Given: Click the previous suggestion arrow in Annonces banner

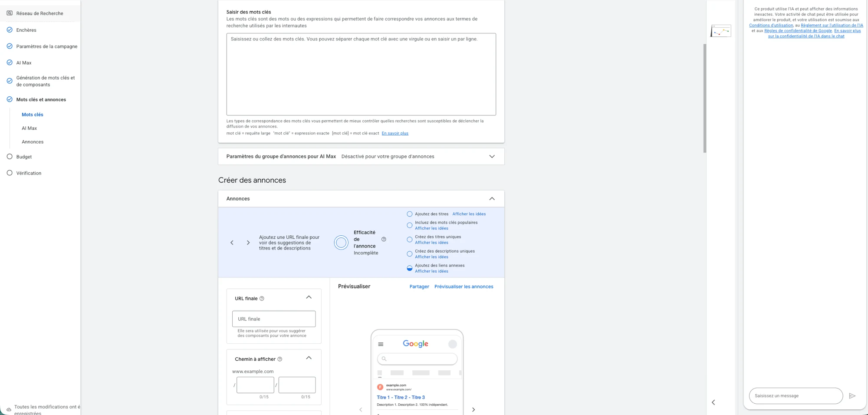Looking at the screenshot, I should tap(232, 243).
